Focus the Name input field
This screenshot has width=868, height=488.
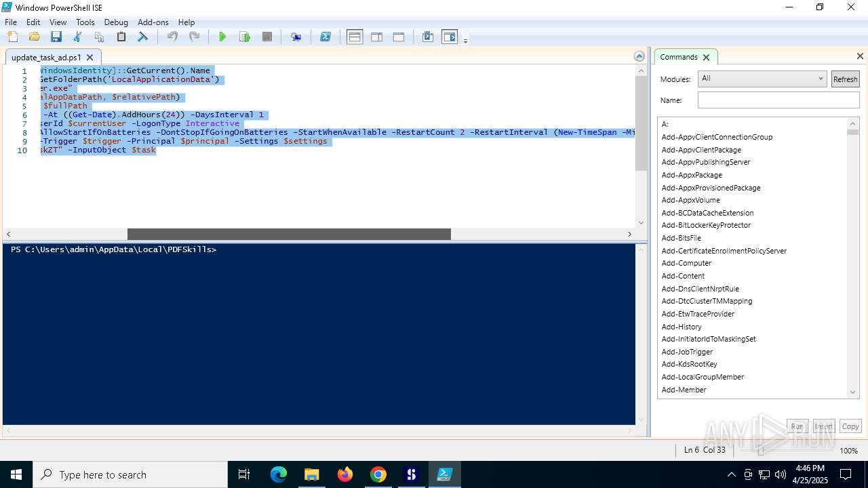(778, 100)
